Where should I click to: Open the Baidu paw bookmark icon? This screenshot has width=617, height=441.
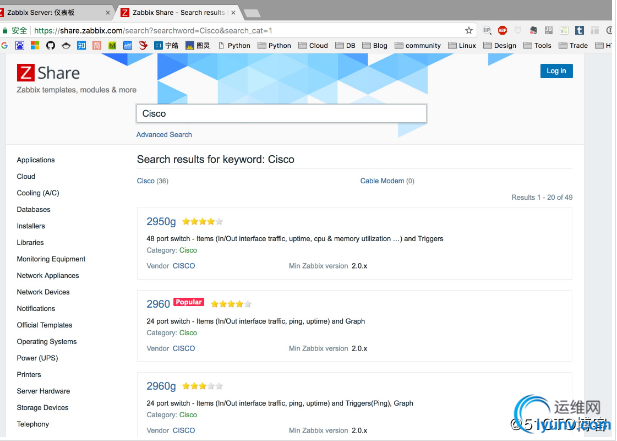[19, 46]
